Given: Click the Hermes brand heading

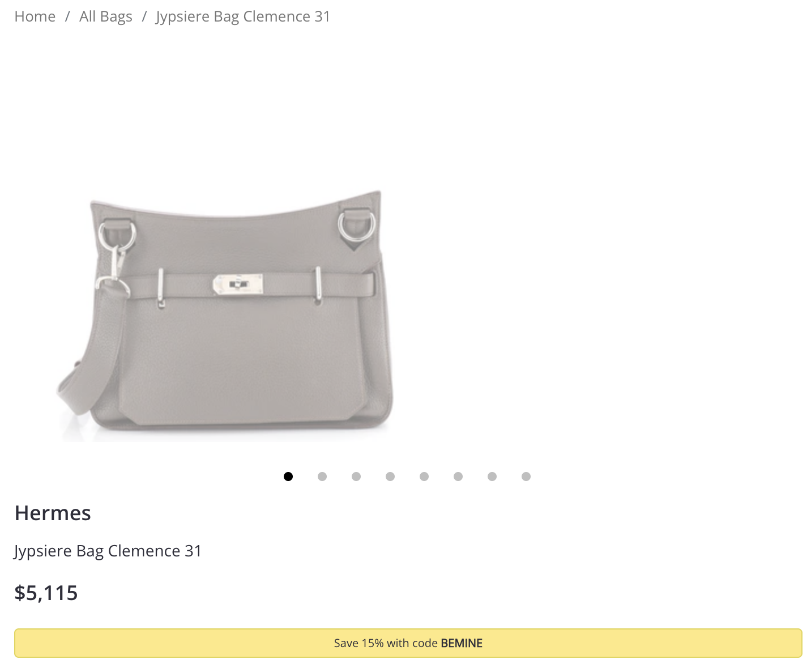Looking at the screenshot, I should point(53,513).
